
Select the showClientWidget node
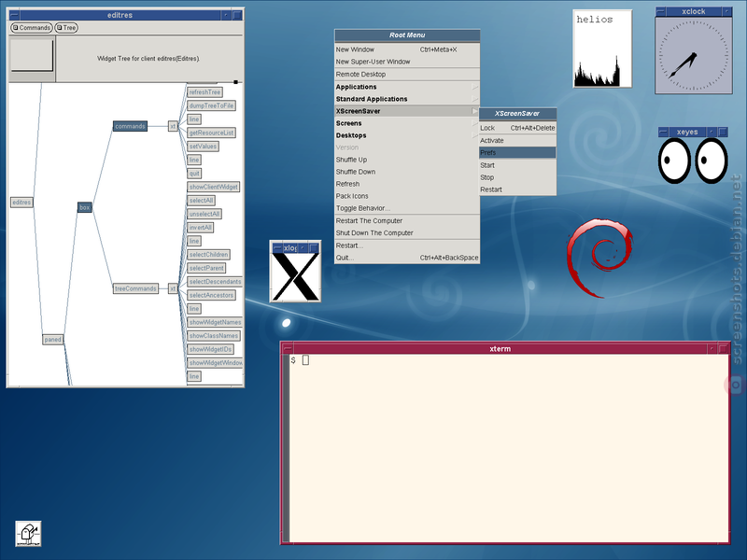(x=214, y=188)
